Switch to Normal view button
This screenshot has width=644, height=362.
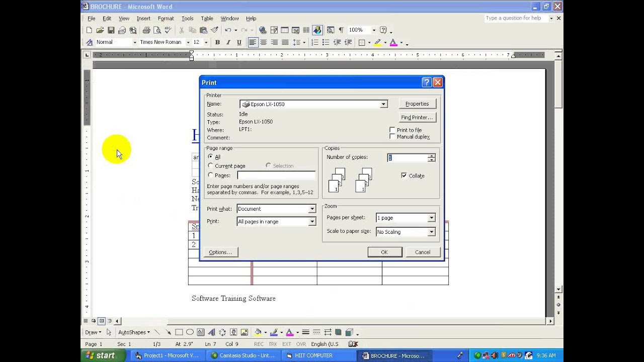click(86, 321)
